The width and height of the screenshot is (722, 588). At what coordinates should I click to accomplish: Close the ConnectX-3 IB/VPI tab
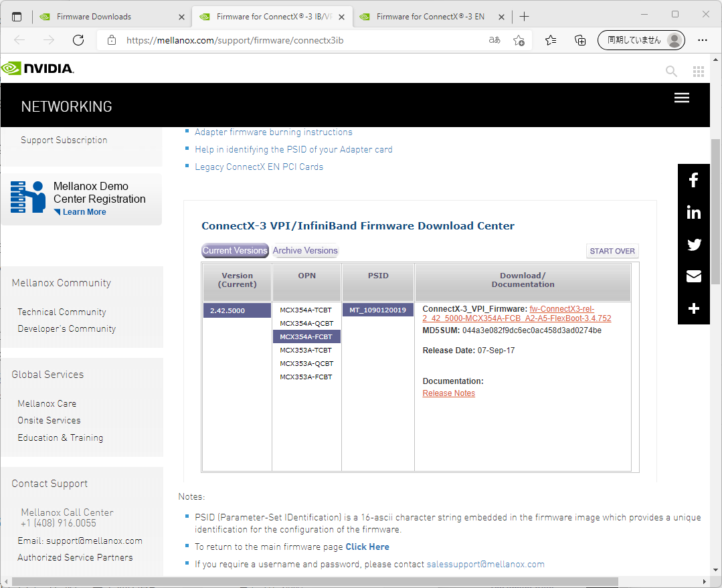[342, 17]
